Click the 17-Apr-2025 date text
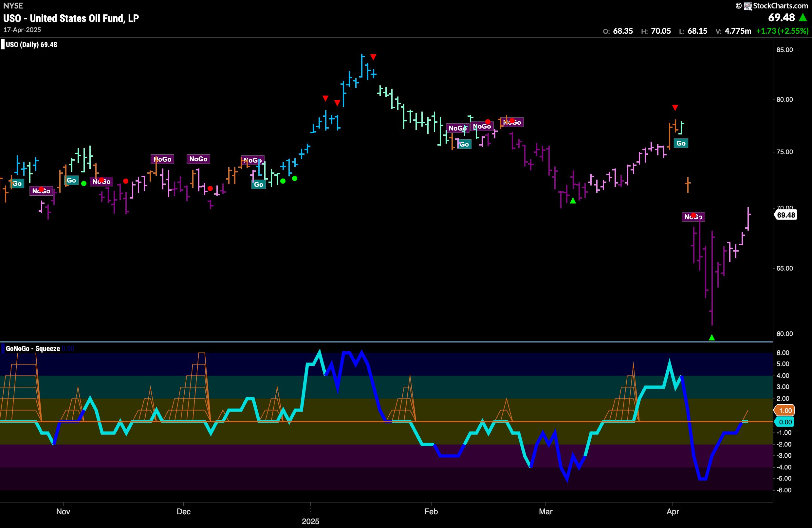This screenshot has width=812, height=528. tap(22, 30)
